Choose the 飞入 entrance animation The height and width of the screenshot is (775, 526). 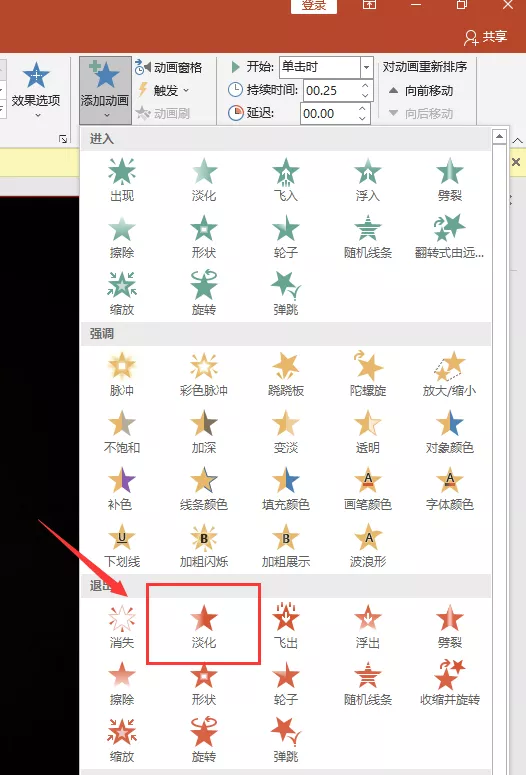click(286, 180)
